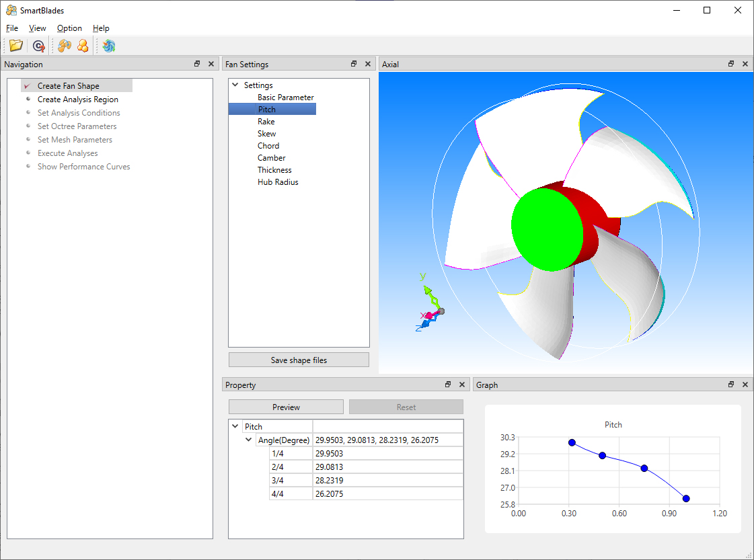Collapse the Settings tree node
Image resolution: width=754 pixels, height=560 pixels.
click(235, 85)
